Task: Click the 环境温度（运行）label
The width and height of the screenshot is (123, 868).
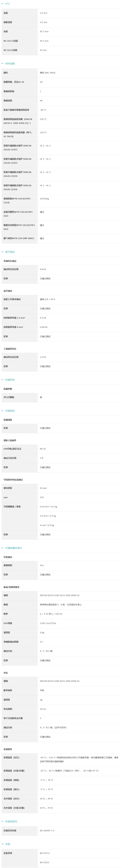Action: 12,757
